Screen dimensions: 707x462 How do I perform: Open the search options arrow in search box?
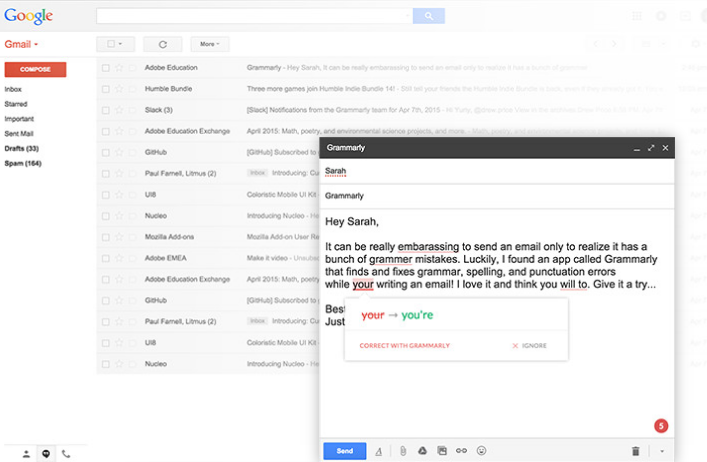407,16
